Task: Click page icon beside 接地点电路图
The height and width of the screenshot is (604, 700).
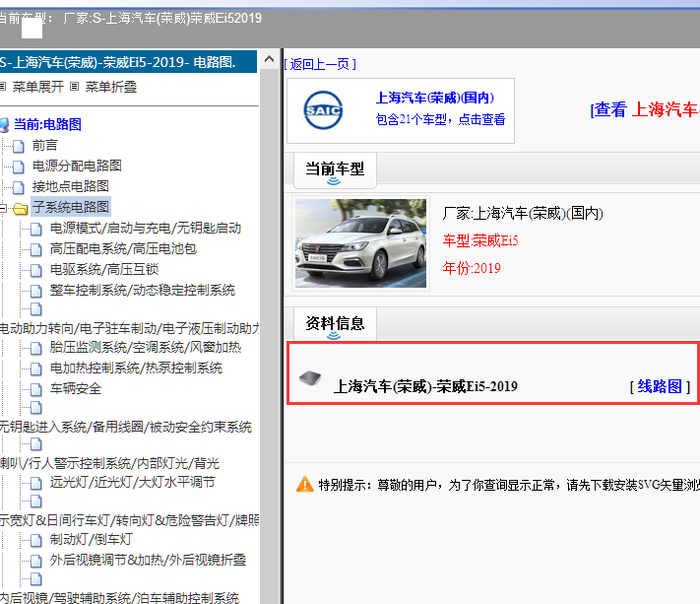Action: [x=19, y=187]
